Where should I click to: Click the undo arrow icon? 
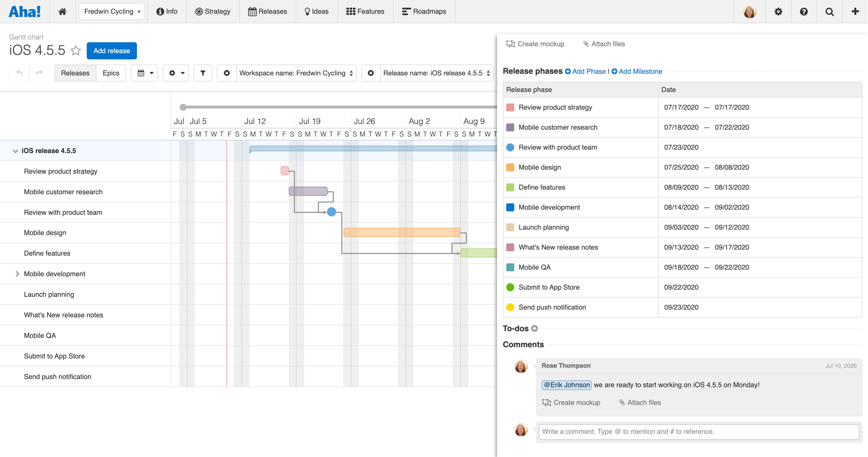click(19, 73)
